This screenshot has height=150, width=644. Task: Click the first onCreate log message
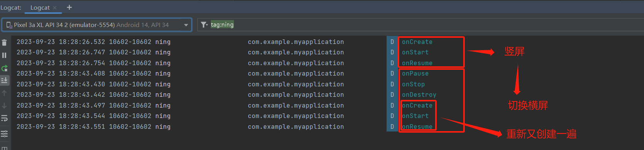[x=417, y=42]
